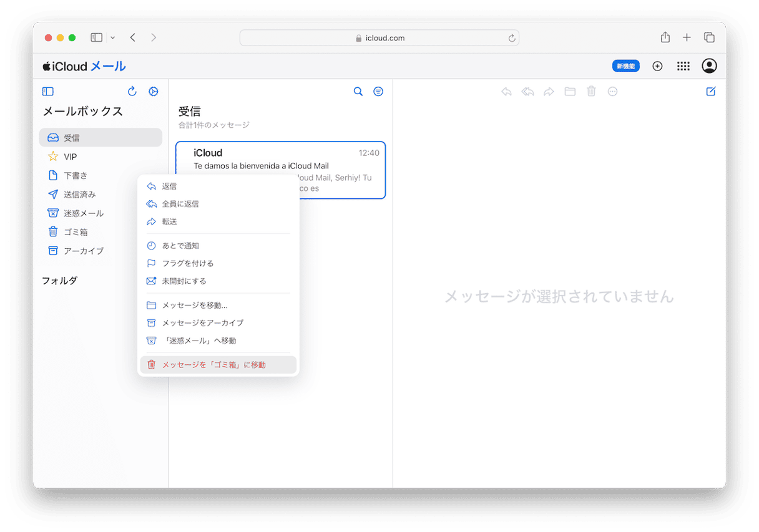Open the account profile menu

click(709, 66)
